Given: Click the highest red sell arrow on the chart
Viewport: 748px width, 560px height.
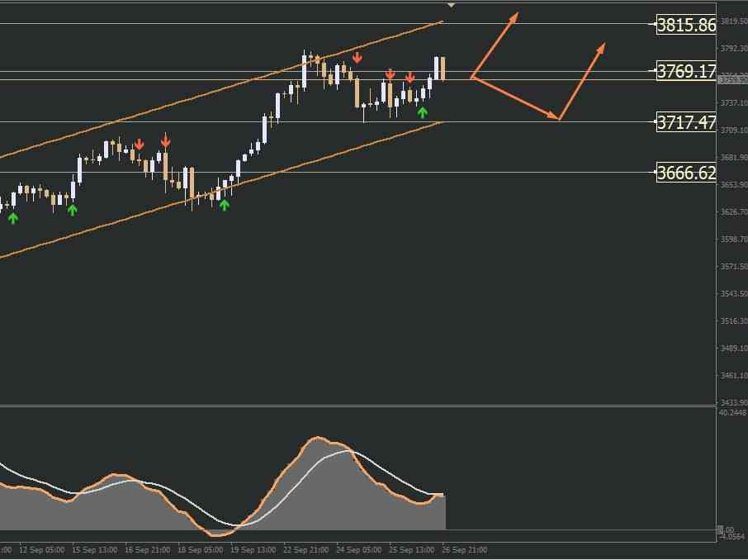Looking at the screenshot, I should coord(357,59).
